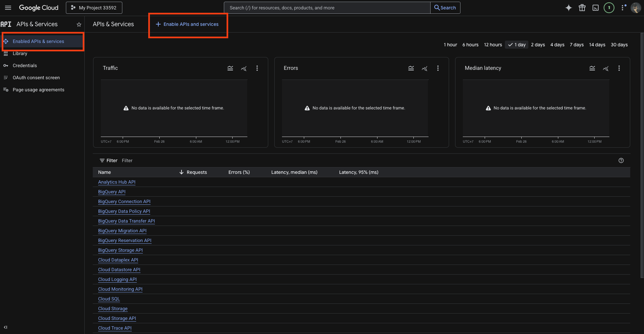
Task: Click the gift free trial icon
Action: pos(582,8)
